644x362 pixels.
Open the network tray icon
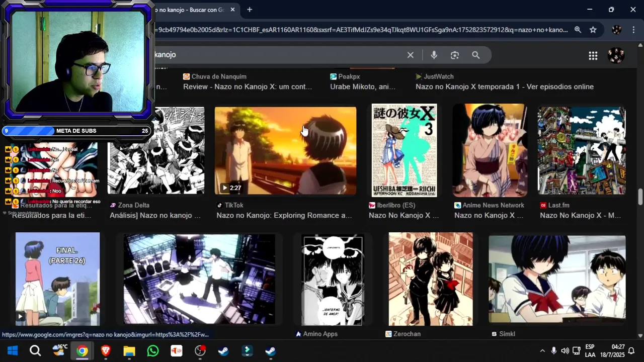pyautogui.click(x=577, y=351)
